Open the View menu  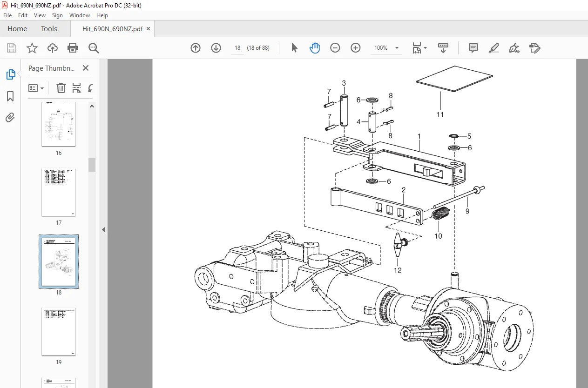(40, 15)
